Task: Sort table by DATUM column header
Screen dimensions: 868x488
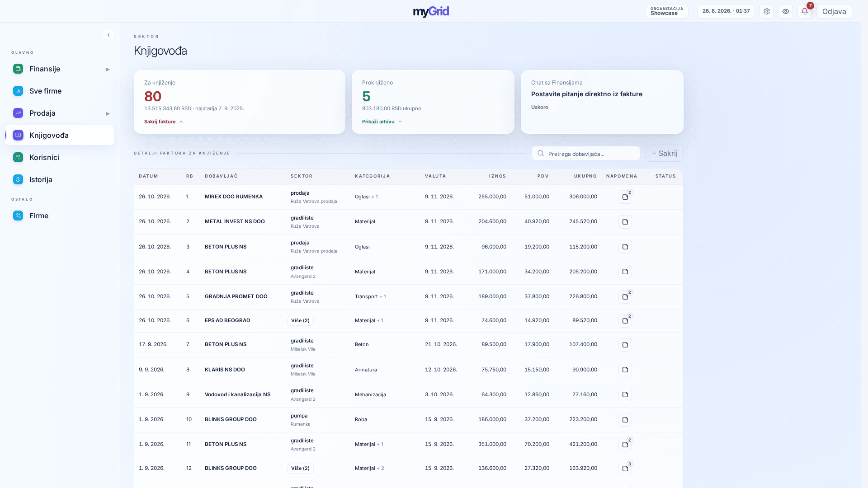Action: pos(148,176)
